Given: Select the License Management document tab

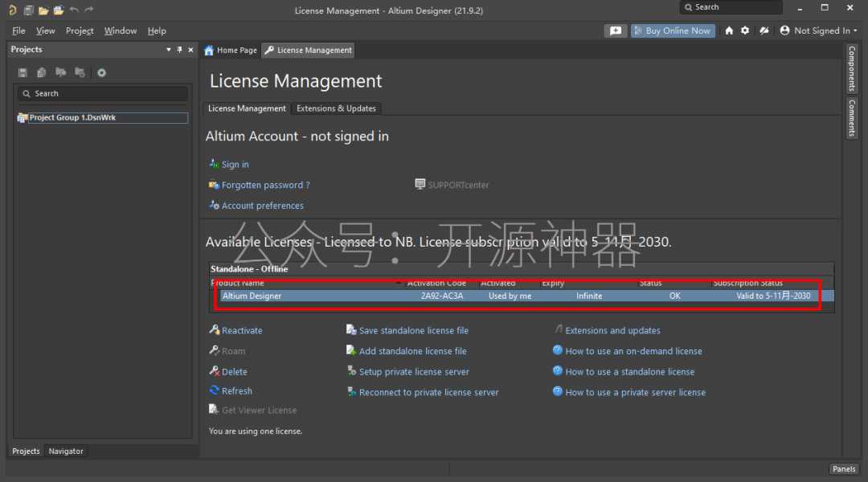Looking at the screenshot, I should click(309, 51).
